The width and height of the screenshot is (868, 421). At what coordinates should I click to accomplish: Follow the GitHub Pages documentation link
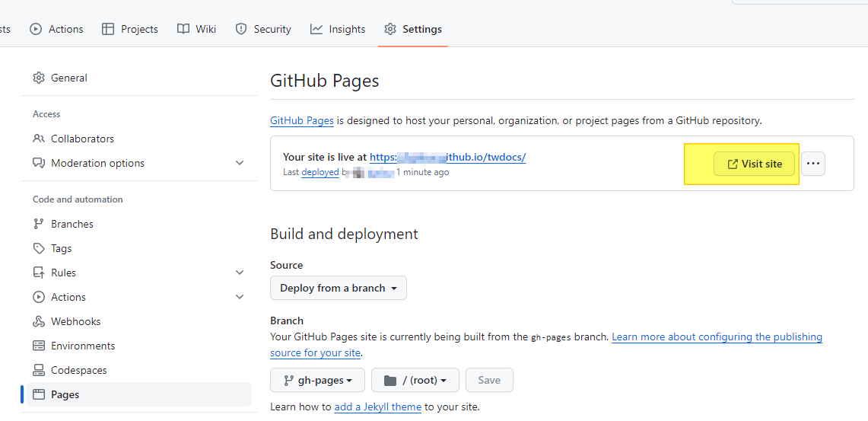click(x=302, y=120)
